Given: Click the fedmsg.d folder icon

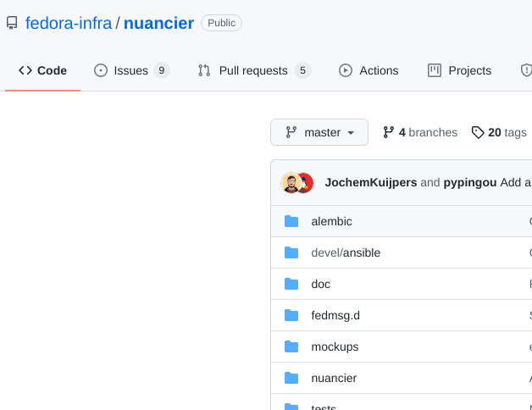Looking at the screenshot, I should click(x=291, y=315).
